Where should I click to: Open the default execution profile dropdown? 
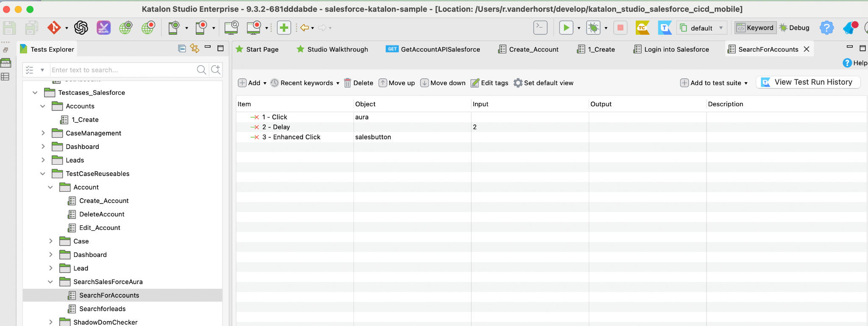coord(702,28)
